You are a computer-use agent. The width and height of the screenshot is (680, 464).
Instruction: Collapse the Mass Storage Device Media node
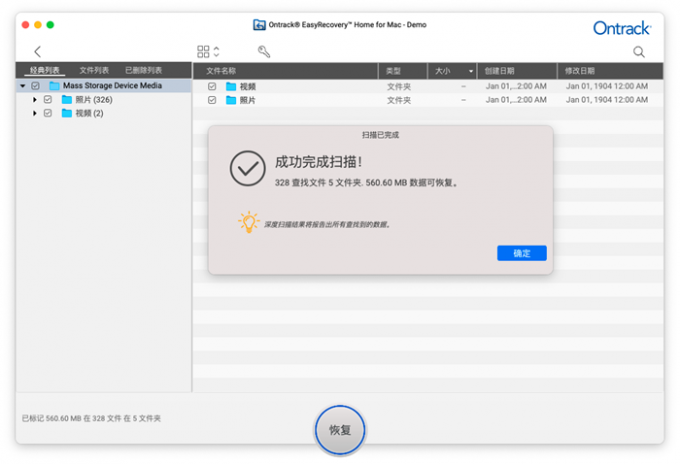(x=23, y=86)
